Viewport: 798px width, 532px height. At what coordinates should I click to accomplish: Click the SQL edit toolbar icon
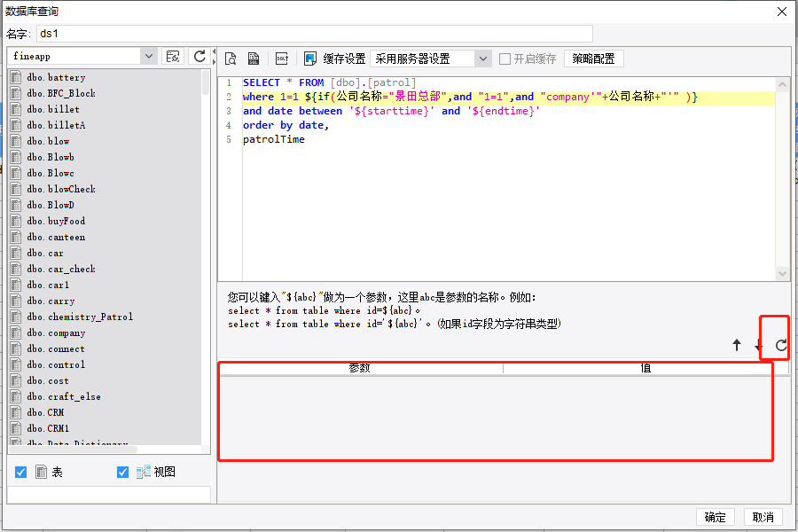click(282, 59)
